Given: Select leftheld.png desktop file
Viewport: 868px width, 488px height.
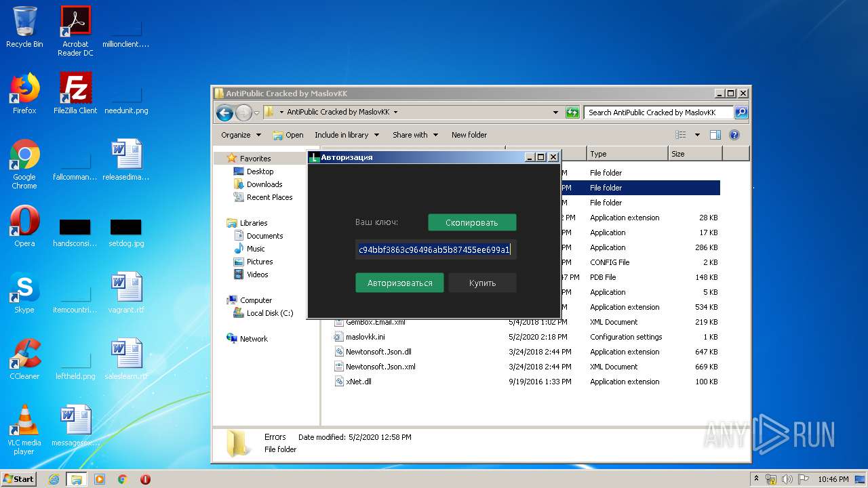Looking at the screenshot, I should pyautogui.click(x=75, y=366).
